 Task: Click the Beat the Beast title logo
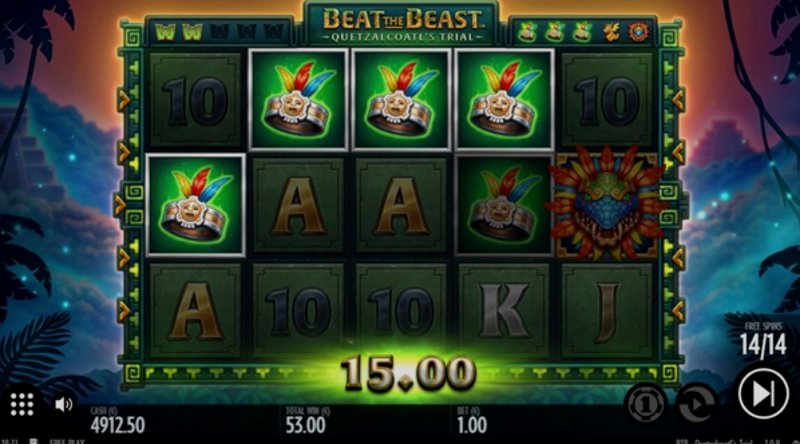pyautogui.click(x=402, y=24)
